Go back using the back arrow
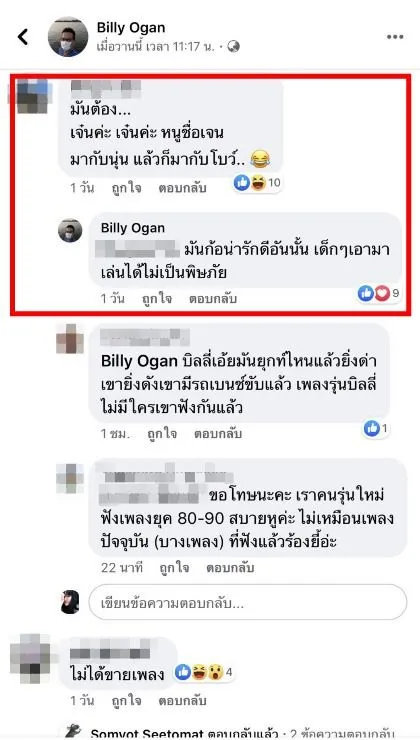Image resolution: width=420 pixels, height=740 pixels. point(23,37)
